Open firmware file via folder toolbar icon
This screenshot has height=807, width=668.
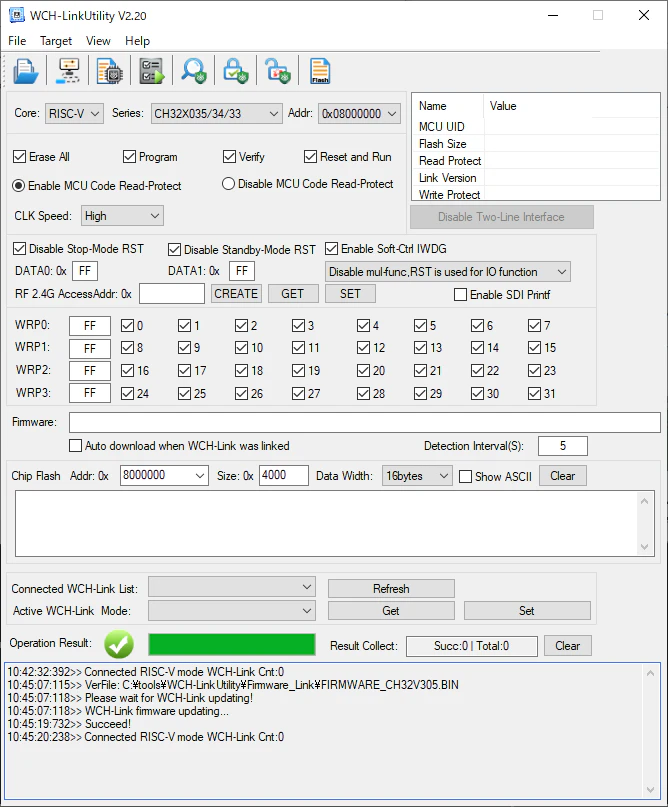25,71
